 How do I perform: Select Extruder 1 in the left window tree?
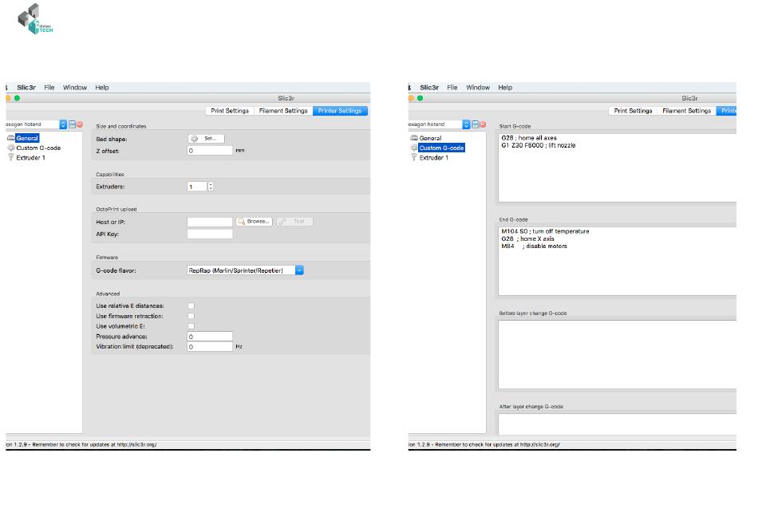coord(30,157)
